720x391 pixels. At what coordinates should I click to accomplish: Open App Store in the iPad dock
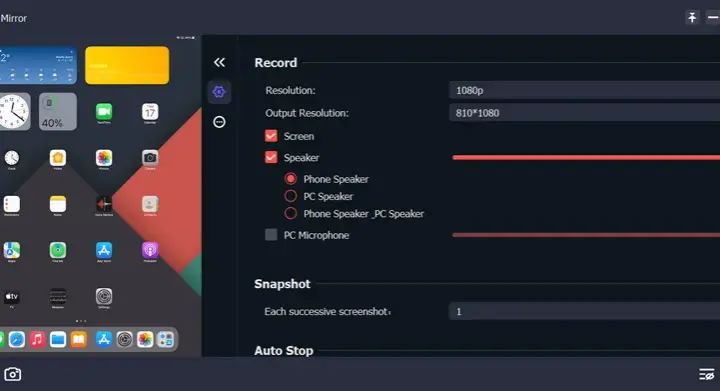pyautogui.click(x=104, y=340)
